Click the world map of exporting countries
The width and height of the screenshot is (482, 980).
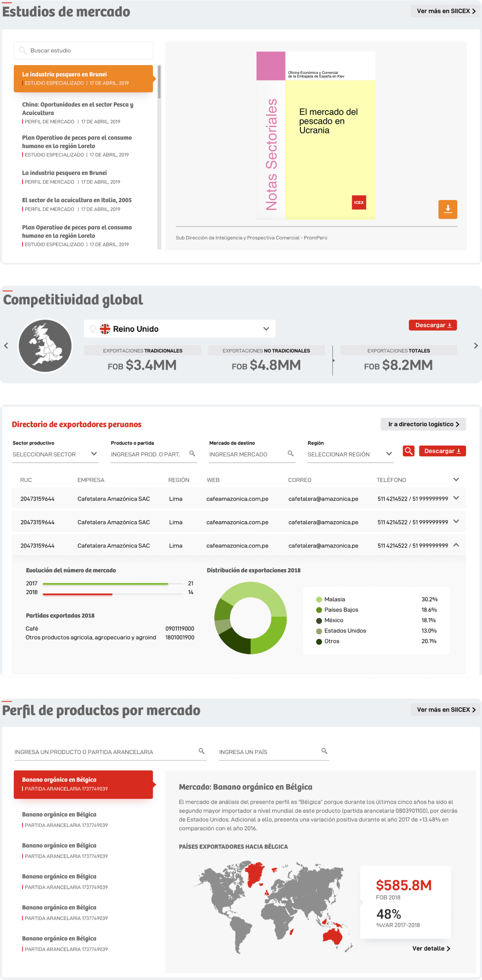click(x=274, y=906)
